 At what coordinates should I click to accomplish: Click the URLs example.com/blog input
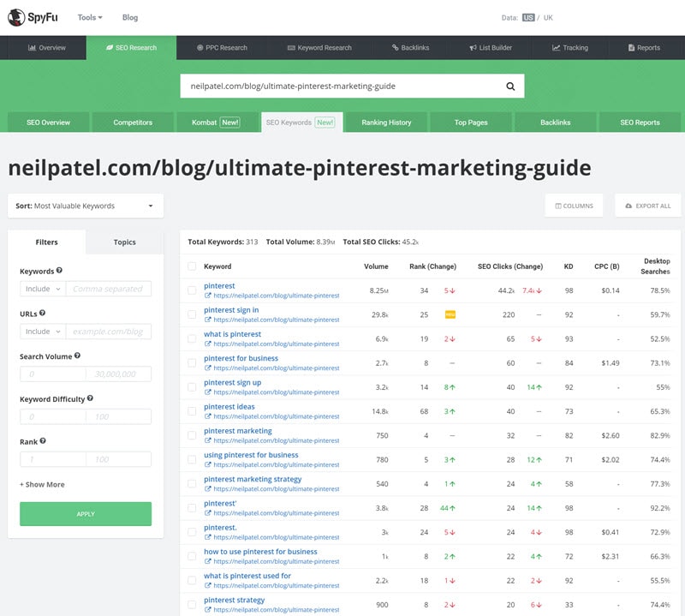coord(109,332)
